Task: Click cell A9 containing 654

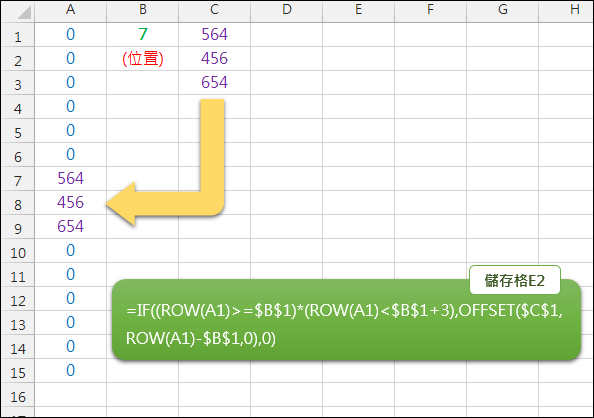Action: (x=70, y=227)
